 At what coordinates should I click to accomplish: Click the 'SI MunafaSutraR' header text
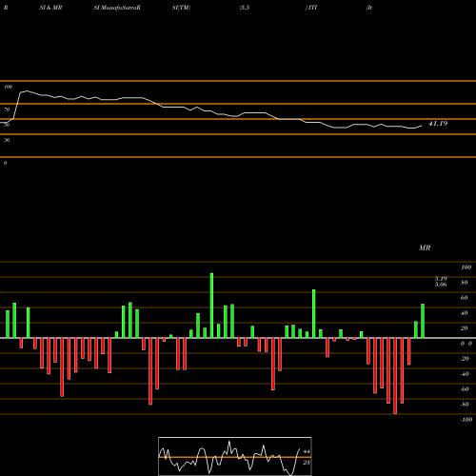(117, 8)
